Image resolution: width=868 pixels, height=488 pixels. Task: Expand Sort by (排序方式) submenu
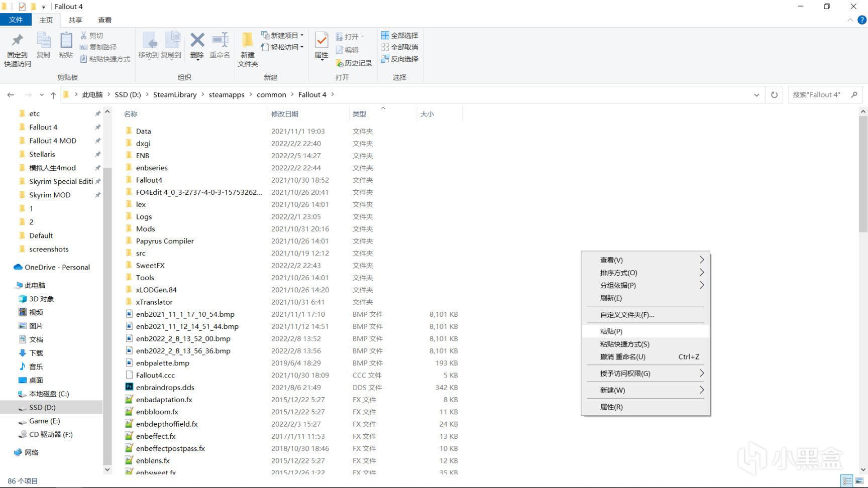[x=645, y=273]
